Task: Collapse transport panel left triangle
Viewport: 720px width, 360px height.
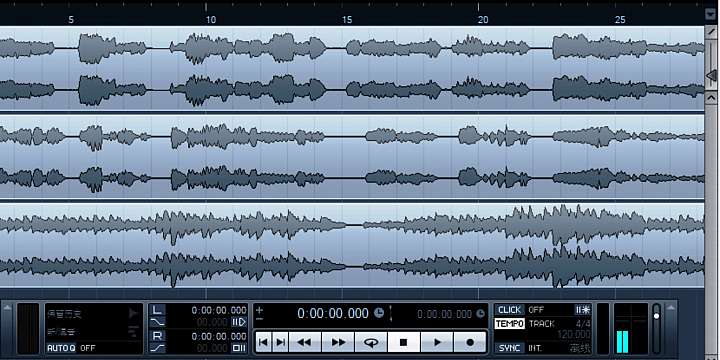Action: click(x=7, y=307)
